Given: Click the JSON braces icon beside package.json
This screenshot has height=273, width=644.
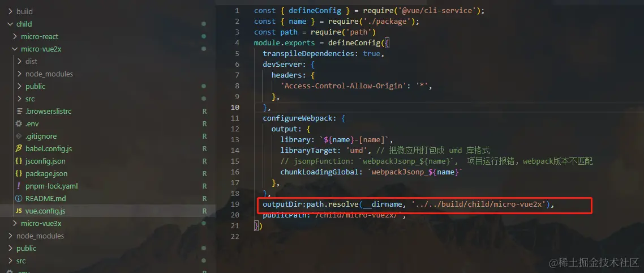Looking at the screenshot, I should pyautogui.click(x=19, y=173).
